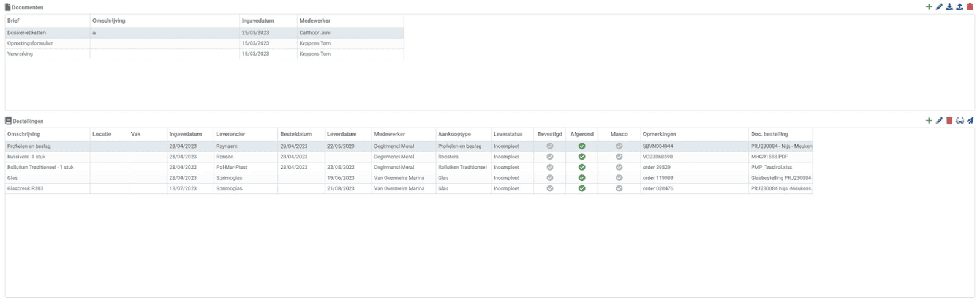Click the edit pencil in Bestellingen toolbar
The width and height of the screenshot is (980, 301).
click(939, 121)
